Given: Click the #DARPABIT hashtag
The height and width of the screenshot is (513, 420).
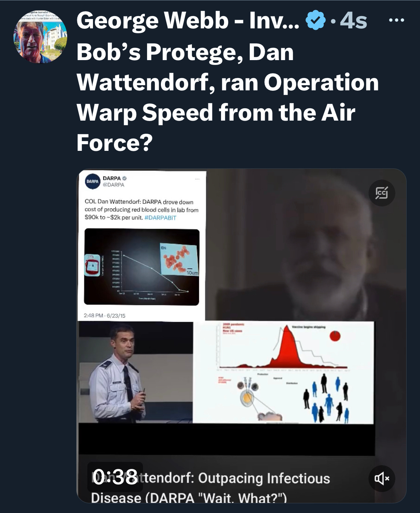Looking at the screenshot, I should [x=160, y=218].
